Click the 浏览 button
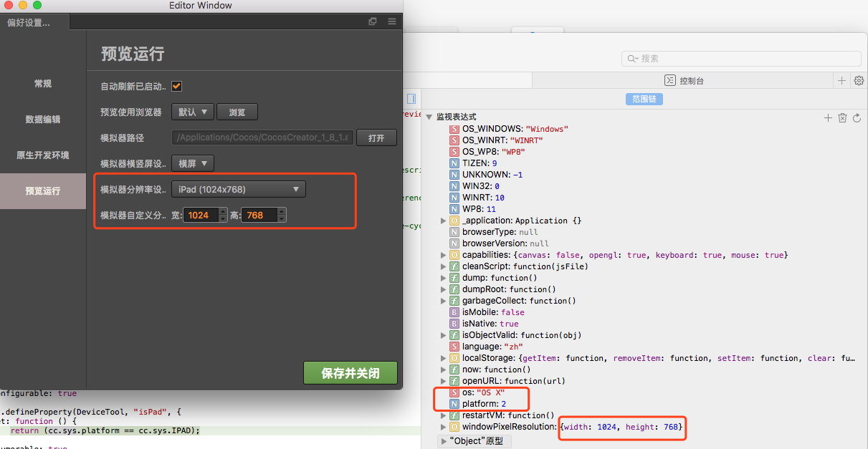Screen dimensions: 868x449 (x=237, y=112)
